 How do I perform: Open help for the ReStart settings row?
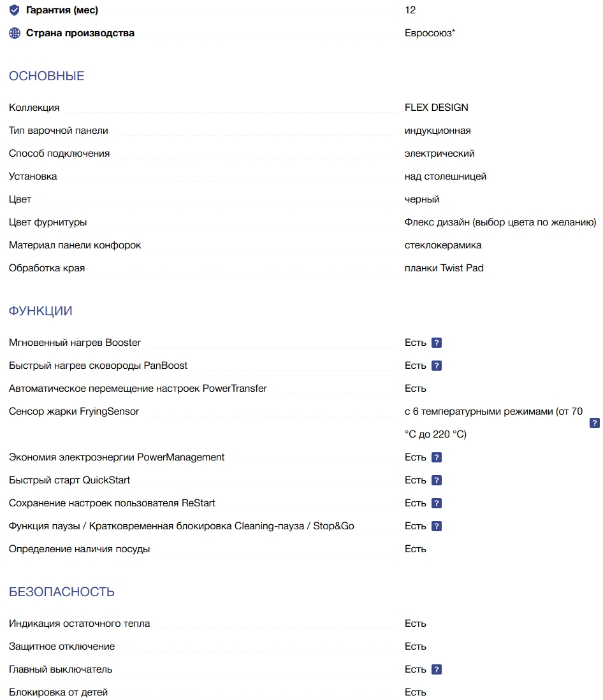pyautogui.click(x=437, y=503)
